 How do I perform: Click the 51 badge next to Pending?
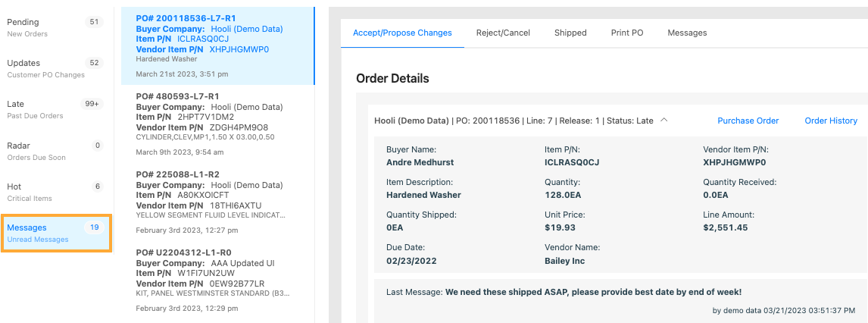coord(94,22)
